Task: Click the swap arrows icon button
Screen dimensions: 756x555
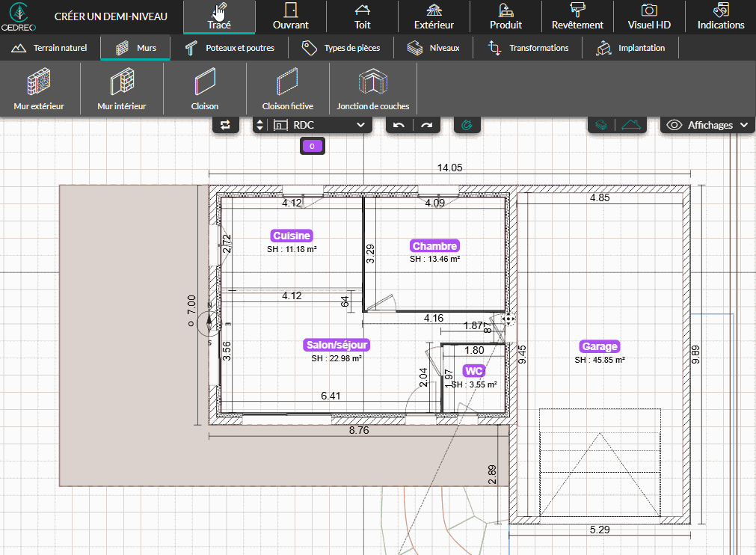Action: (x=226, y=125)
